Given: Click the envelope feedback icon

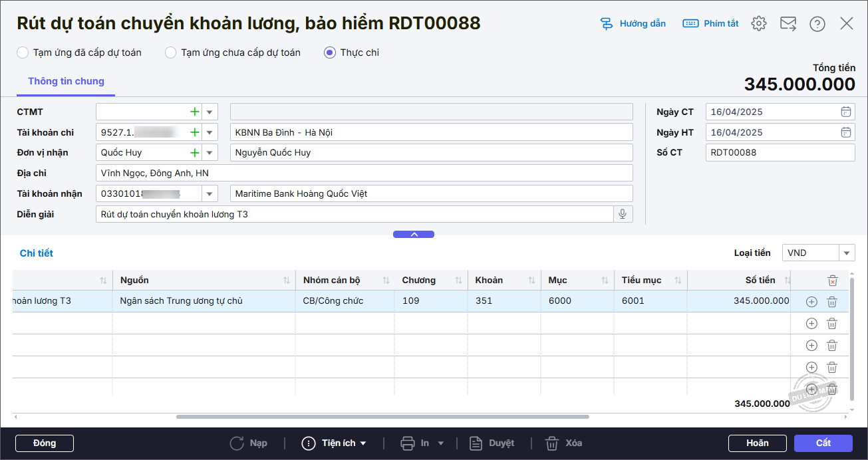Looking at the screenshot, I should tap(788, 24).
